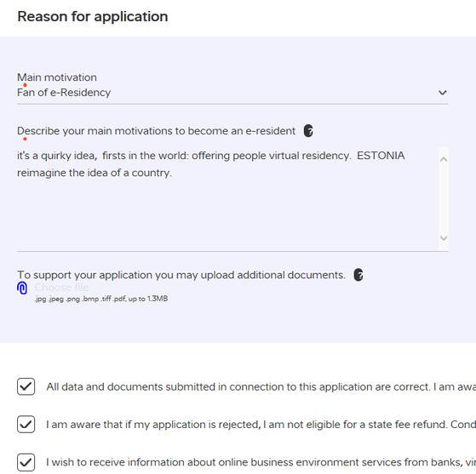The height and width of the screenshot is (474, 476).
Task: Uncheck the receive business information checkbox
Action: pos(26,462)
